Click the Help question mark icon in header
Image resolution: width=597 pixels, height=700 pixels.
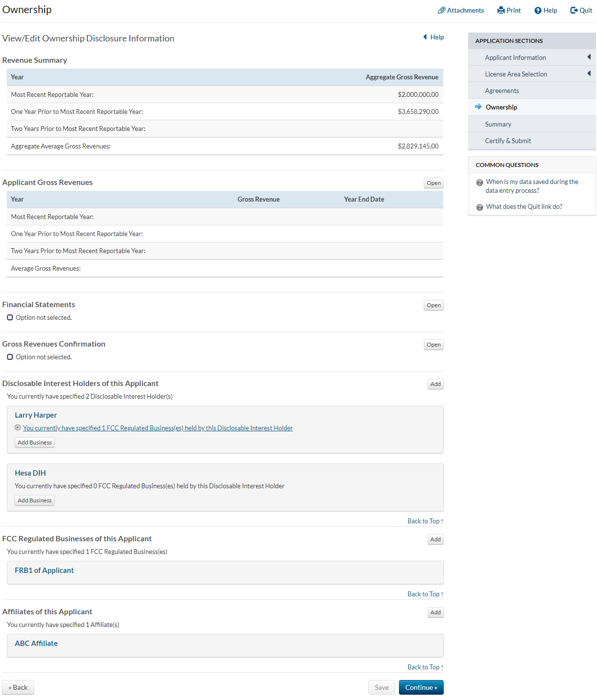tap(538, 11)
